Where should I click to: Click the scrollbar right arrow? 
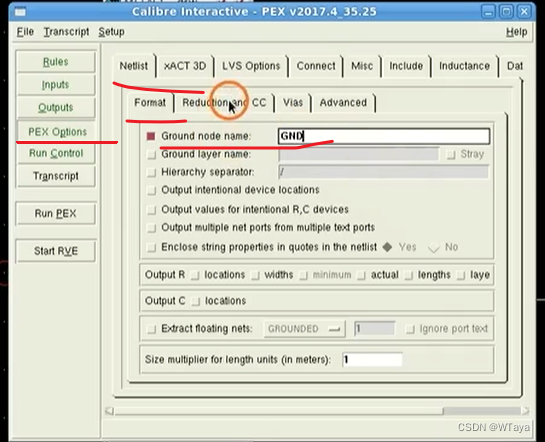point(525,411)
